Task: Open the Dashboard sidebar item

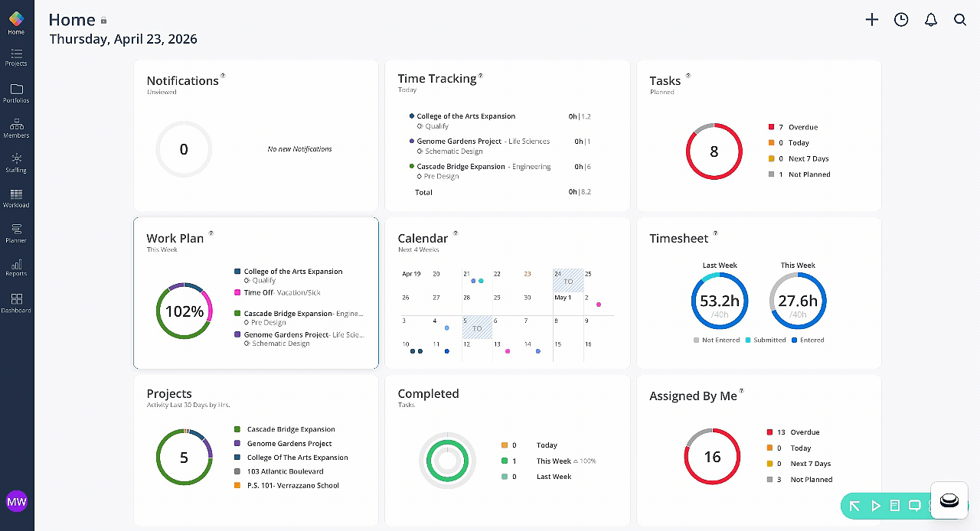Action: click(16, 304)
